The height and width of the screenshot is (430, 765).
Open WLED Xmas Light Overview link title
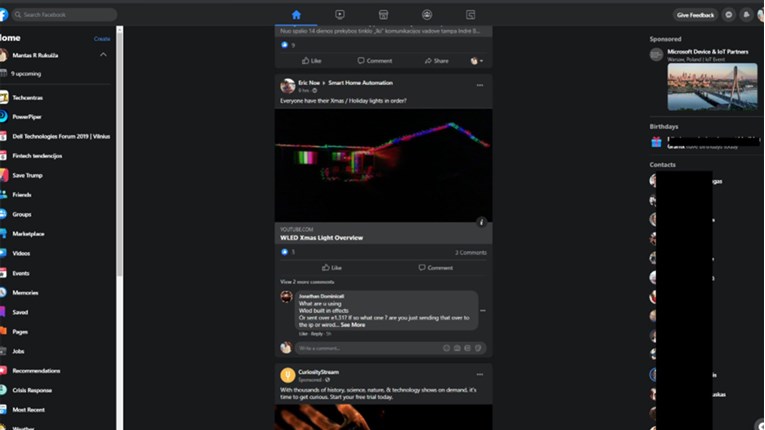pos(322,238)
